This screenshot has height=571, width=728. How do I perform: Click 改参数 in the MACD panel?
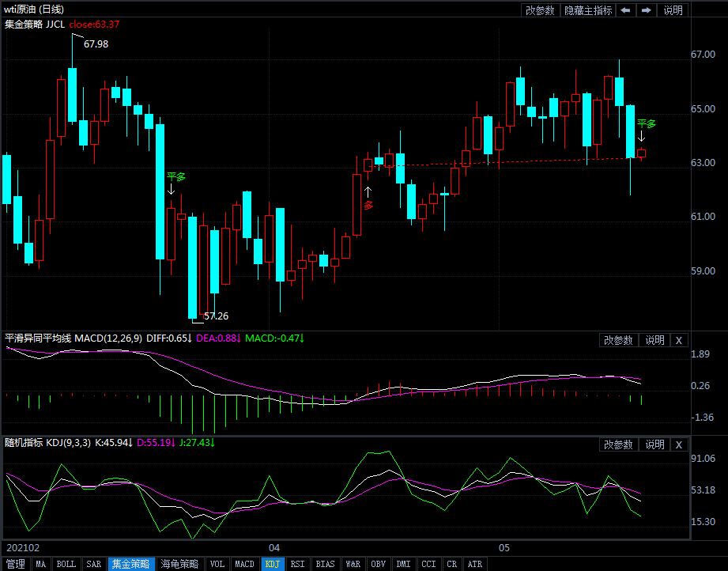[618, 340]
